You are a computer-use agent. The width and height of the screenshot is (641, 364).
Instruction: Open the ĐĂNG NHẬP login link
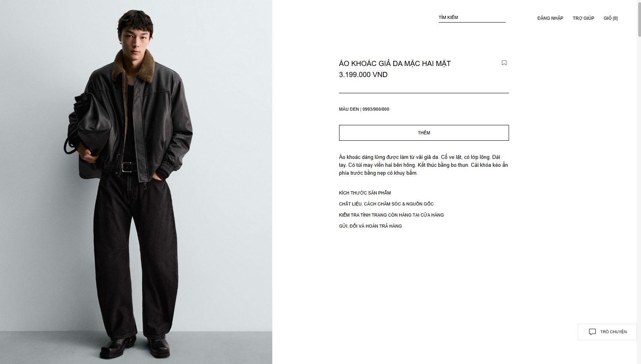550,18
